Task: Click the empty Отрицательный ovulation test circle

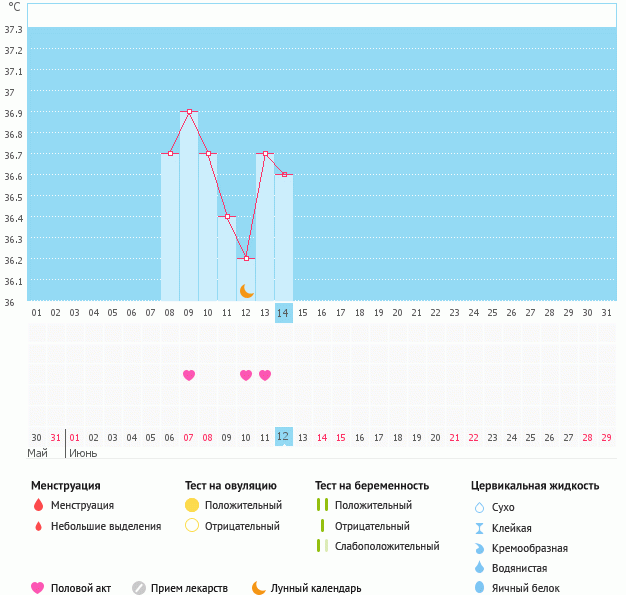Action: (x=192, y=526)
